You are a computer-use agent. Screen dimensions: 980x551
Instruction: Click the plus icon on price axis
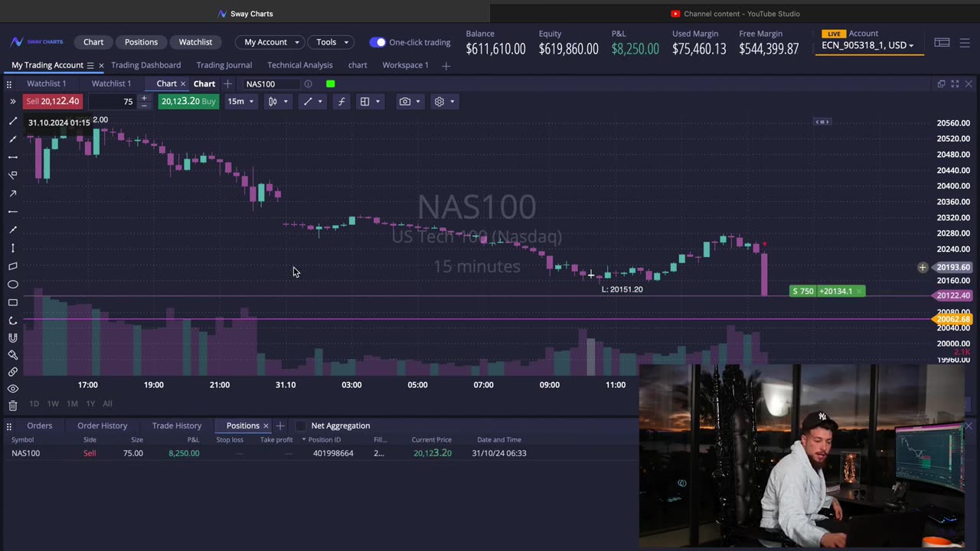point(923,267)
